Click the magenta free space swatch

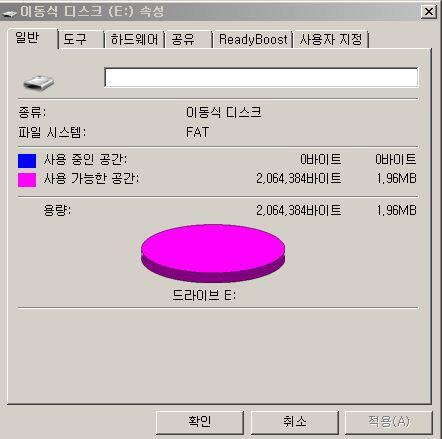(x=27, y=180)
